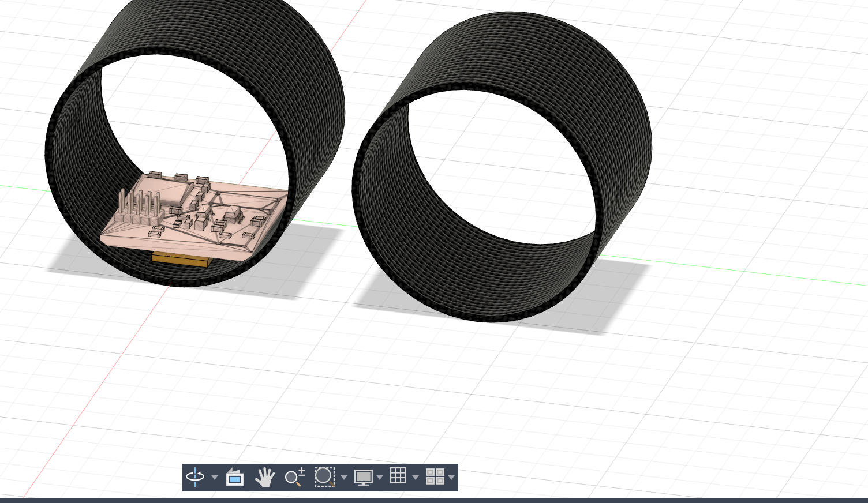Viewport: 868px width, 503px height.
Task: Expand the Zoom Window dropdown
Action: [x=345, y=478]
